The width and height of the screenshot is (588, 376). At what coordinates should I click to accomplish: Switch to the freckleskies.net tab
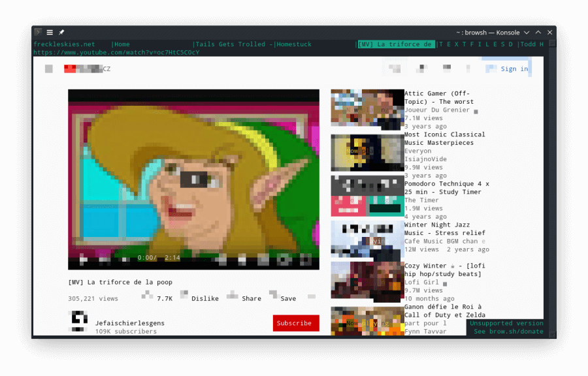tap(64, 44)
